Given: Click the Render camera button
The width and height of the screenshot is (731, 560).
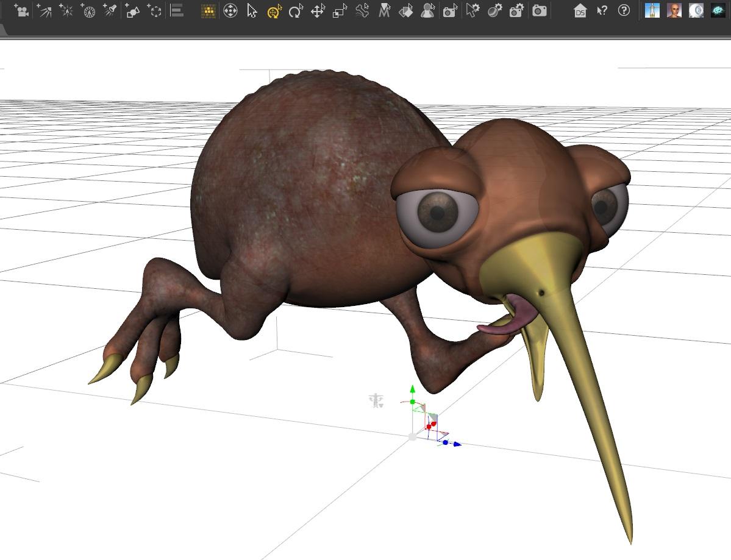Looking at the screenshot, I should tap(539, 10).
